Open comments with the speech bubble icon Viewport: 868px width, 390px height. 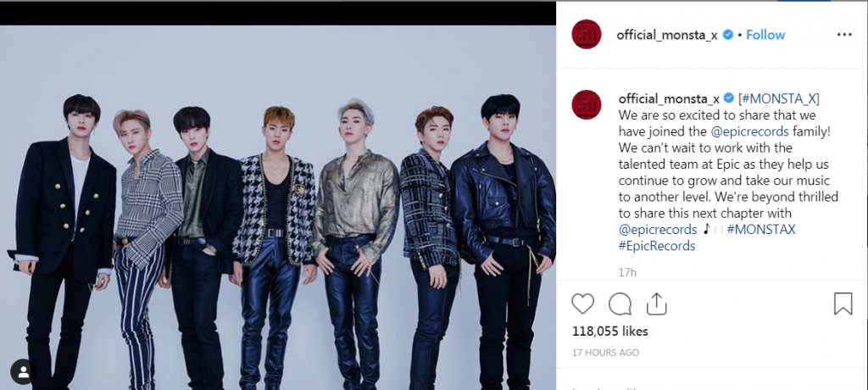coord(620,304)
